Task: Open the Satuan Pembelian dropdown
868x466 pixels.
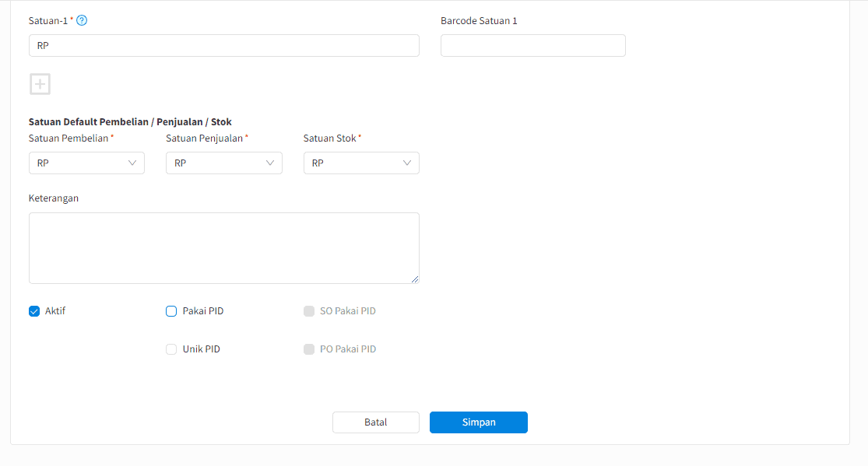Action: point(86,163)
